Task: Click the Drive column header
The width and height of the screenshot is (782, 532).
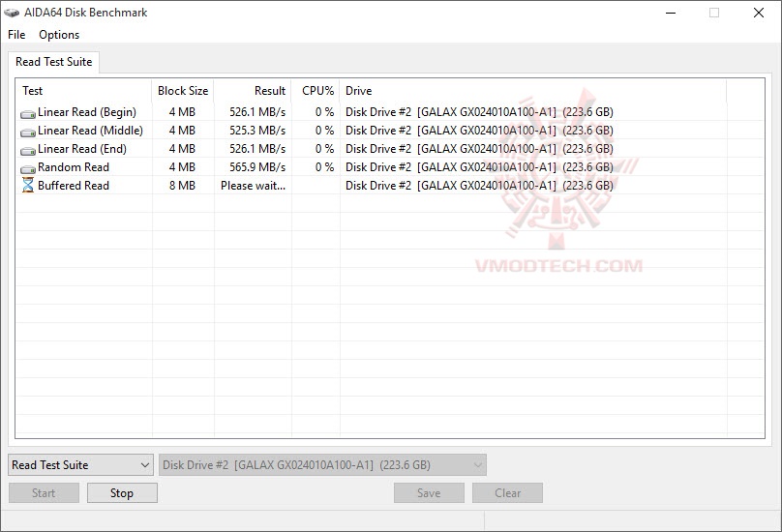Action: [x=533, y=91]
